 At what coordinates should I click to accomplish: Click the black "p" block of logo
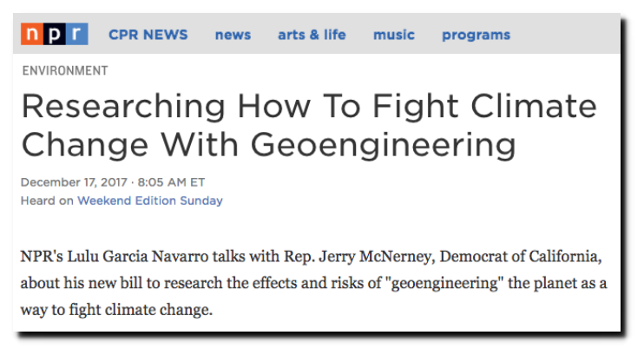coord(54,34)
